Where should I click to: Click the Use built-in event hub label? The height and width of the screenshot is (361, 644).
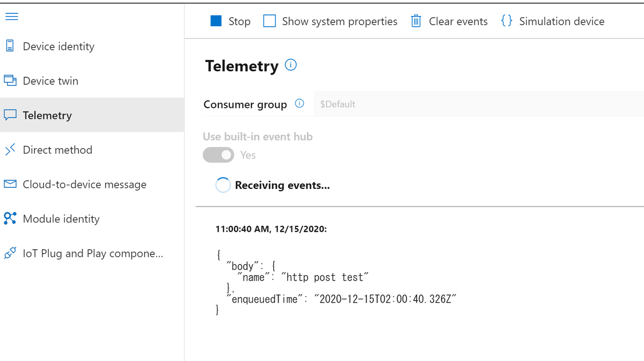258,136
